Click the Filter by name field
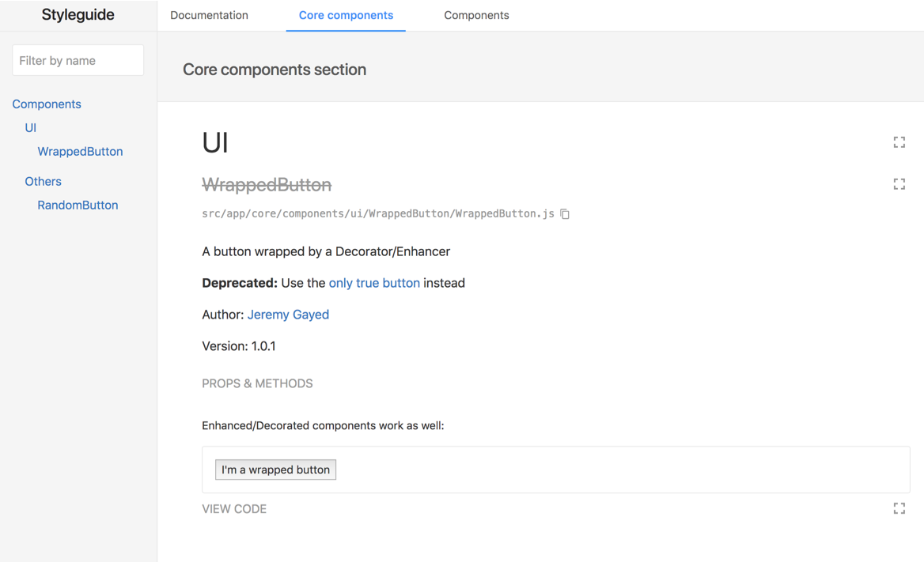The height and width of the screenshot is (562, 924). (x=78, y=60)
